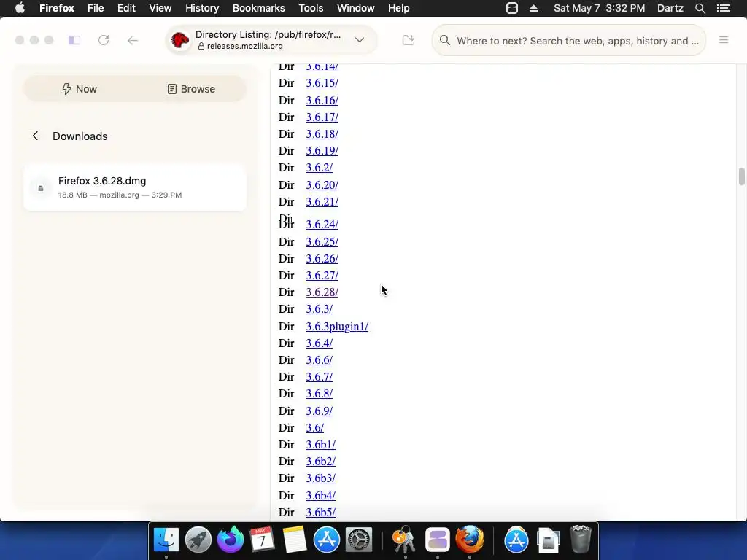Open the hamburger menu icon at right

pos(724,41)
